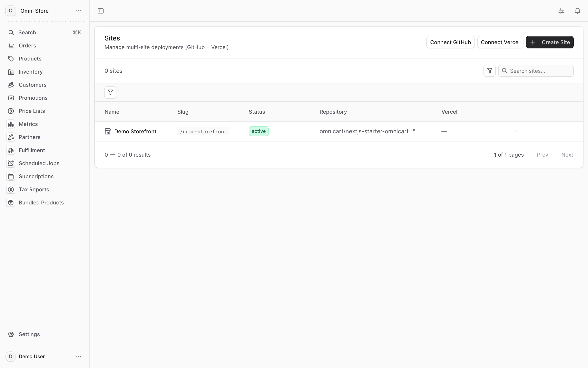Click the Price Lists dollar icon

click(11, 111)
